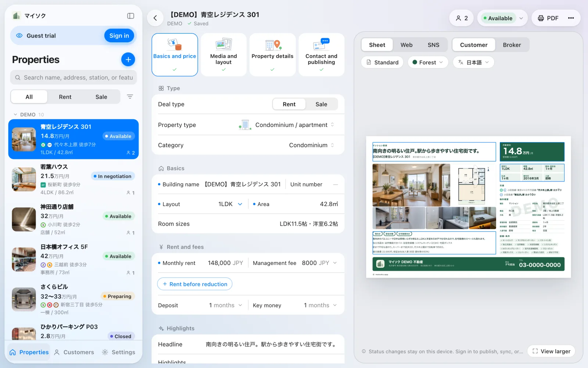This screenshot has width=588, height=368.
Task: Switch the preview to SNS tab
Action: tap(433, 45)
